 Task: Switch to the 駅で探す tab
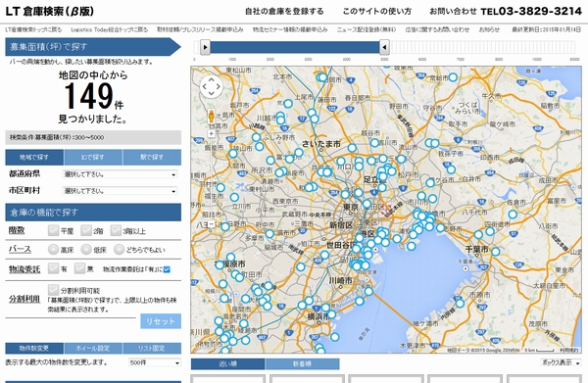tap(152, 158)
